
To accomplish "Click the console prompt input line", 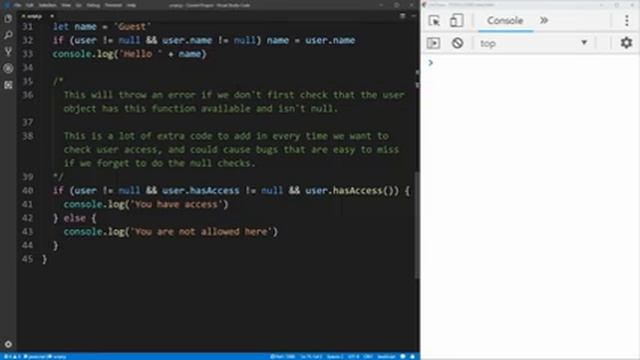I will coord(531,62).
